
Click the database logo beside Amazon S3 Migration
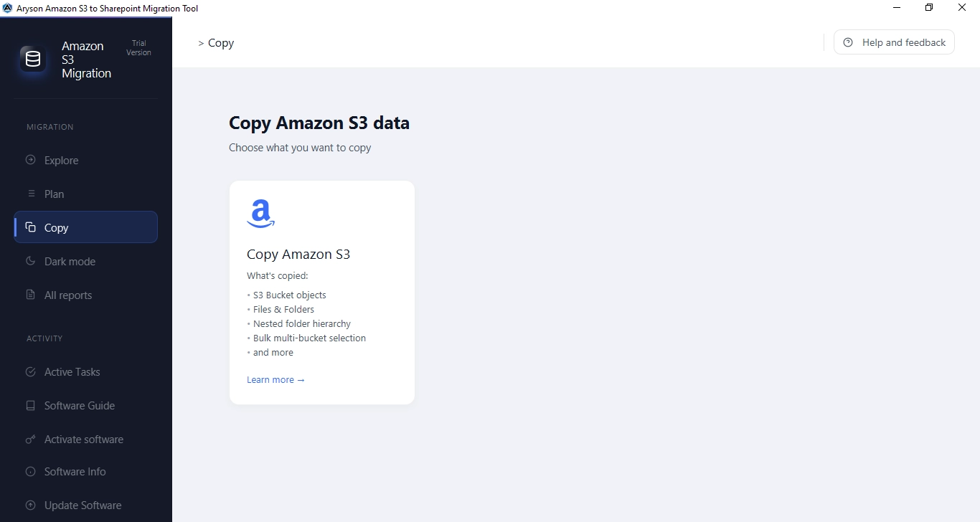(x=33, y=60)
